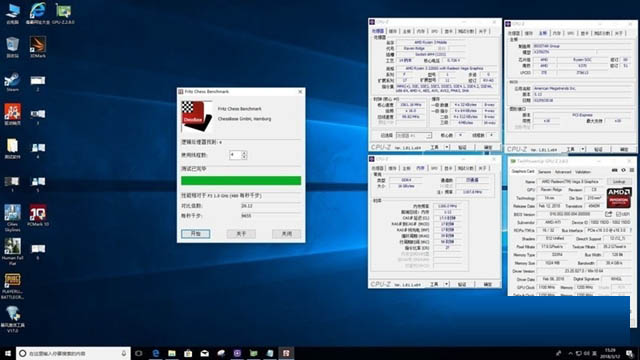Click the taskbar clock and date

pyautogui.click(x=610, y=353)
